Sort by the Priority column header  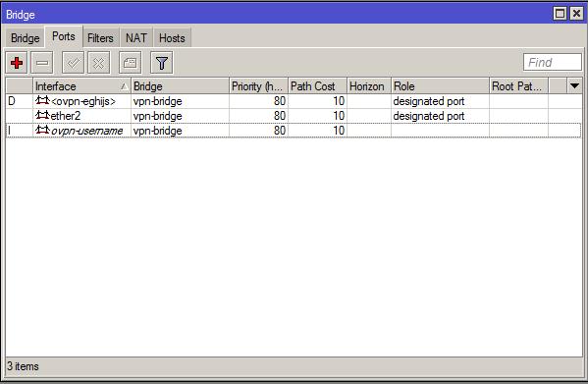258,86
